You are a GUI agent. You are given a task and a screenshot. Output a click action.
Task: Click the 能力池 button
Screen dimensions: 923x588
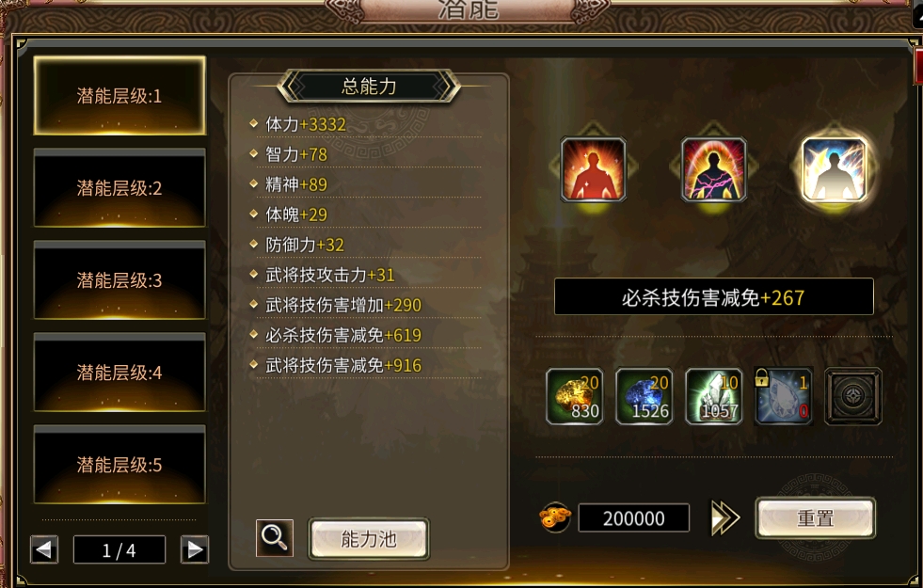click(369, 538)
